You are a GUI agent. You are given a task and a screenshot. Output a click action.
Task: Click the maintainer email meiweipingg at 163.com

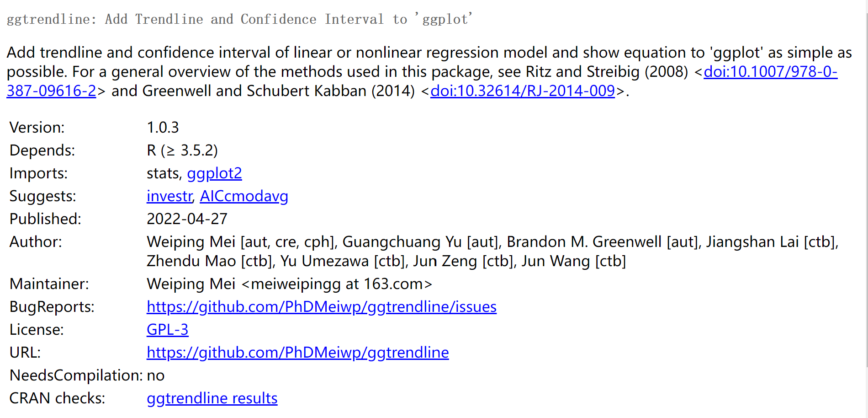[x=337, y=284]
